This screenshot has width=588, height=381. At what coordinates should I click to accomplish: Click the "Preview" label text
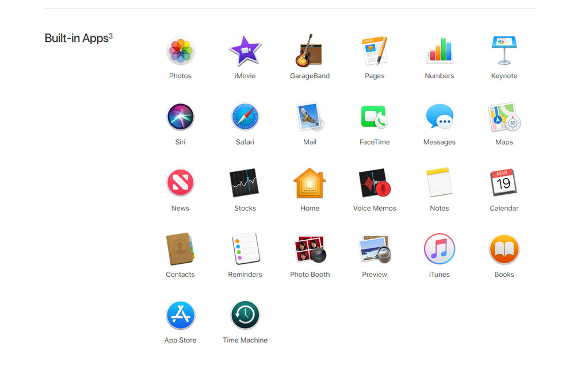pos(374,275)
